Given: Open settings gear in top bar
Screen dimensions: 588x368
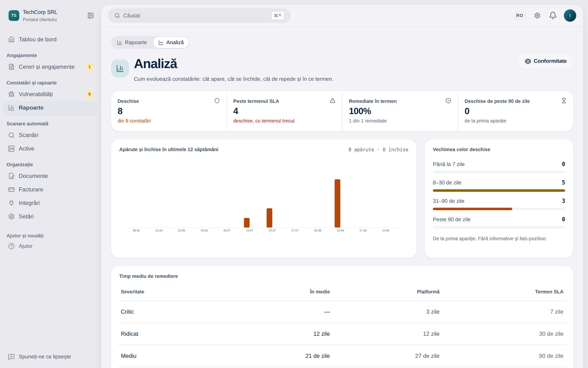Looking at the screenshot, I should pyautogui.click(x=537, y=15).
